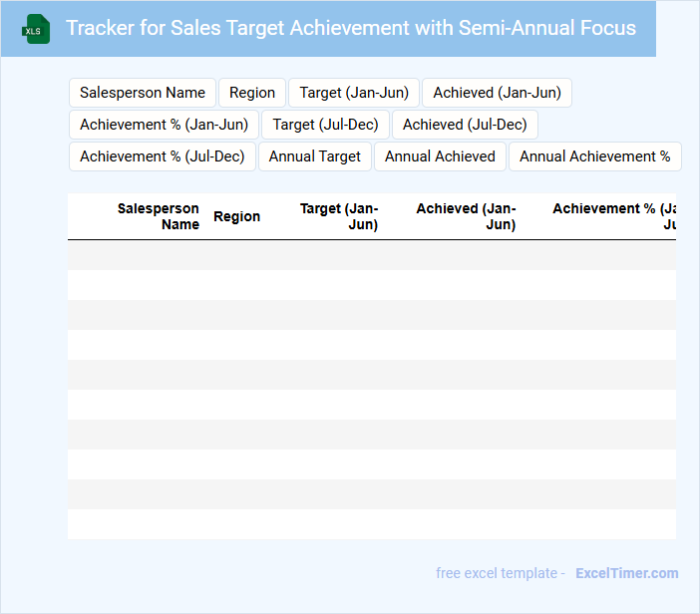Click the Target (Jul-Dec) tag
This screenshot has height=614, width=700.
click(x=325, y=125)
